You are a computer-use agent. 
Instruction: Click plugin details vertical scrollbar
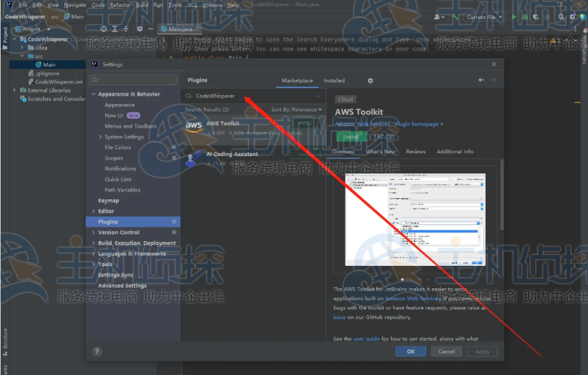point(502,195)
